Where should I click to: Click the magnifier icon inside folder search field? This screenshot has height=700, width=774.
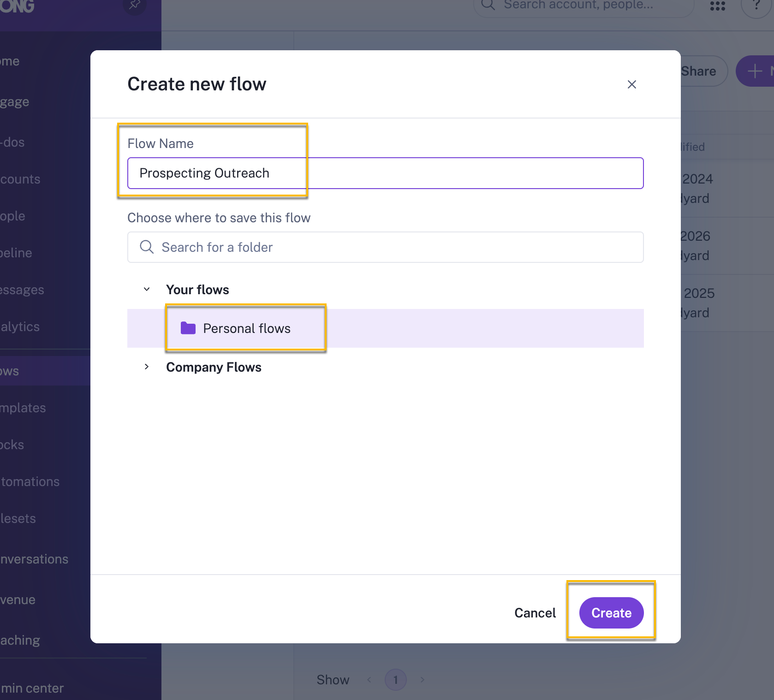(146, 247)
